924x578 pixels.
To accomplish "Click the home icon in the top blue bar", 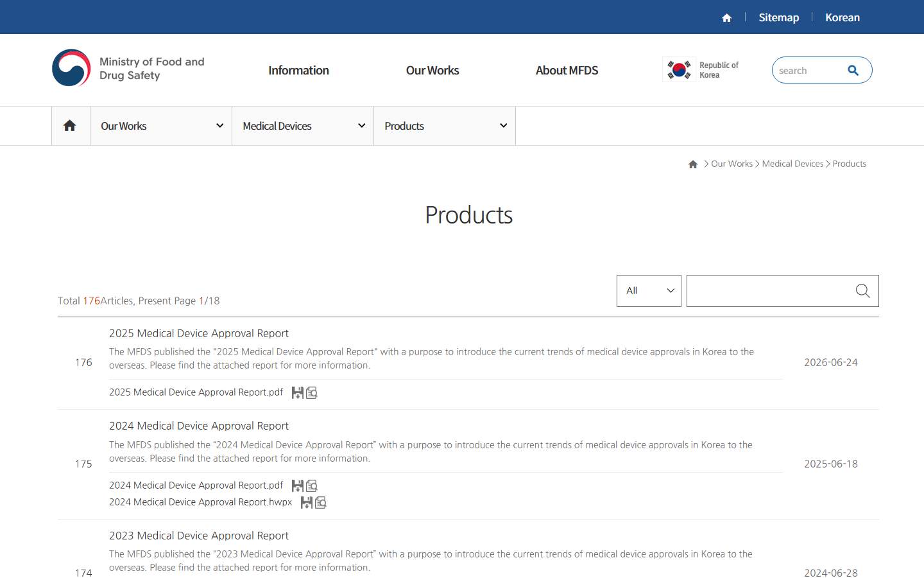I will [x=726, y=17].
